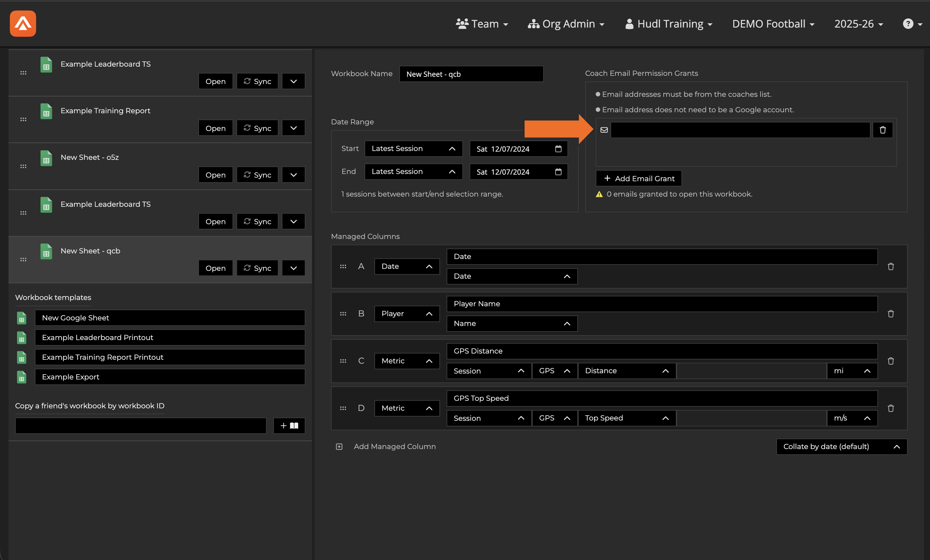
Task: Select Example Leaderboard Printout template
Action: tap(170, 337)
